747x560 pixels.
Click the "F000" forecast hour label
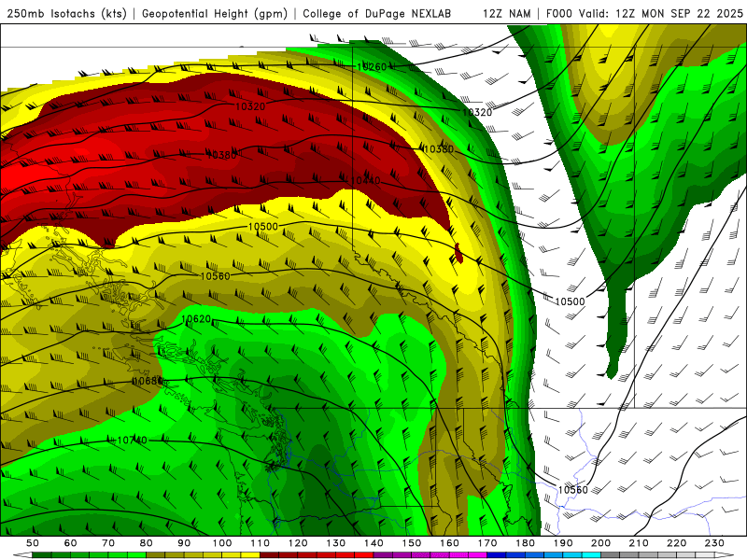[x=559, y=13]
